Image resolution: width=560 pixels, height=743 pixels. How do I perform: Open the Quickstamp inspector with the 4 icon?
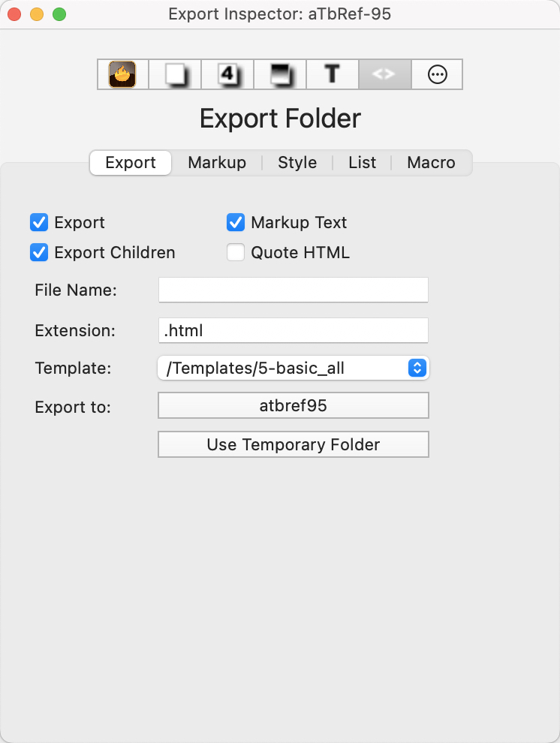pos(227,74)
